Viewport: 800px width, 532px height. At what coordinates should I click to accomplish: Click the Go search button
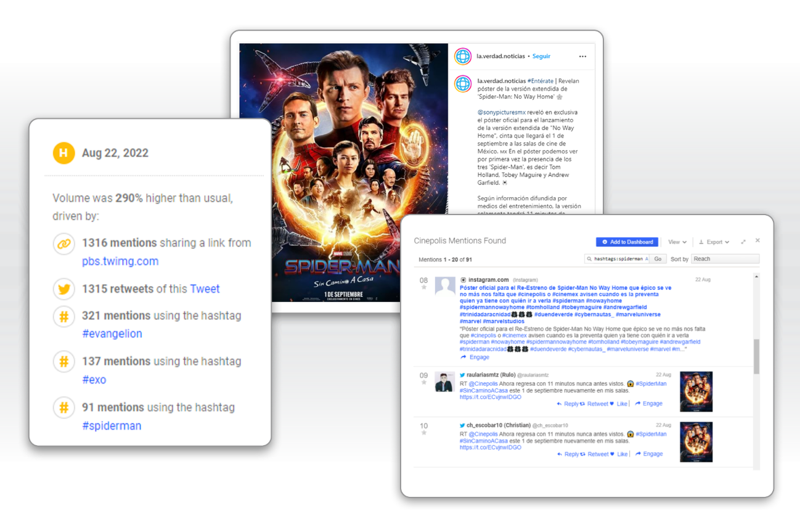[658, 259]
